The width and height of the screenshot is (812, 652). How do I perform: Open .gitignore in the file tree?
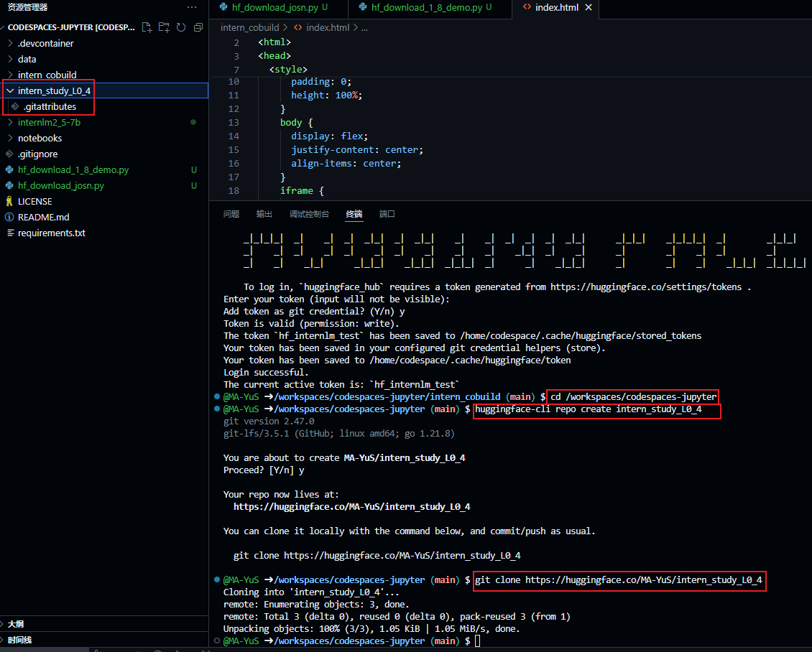click(37, 154)
